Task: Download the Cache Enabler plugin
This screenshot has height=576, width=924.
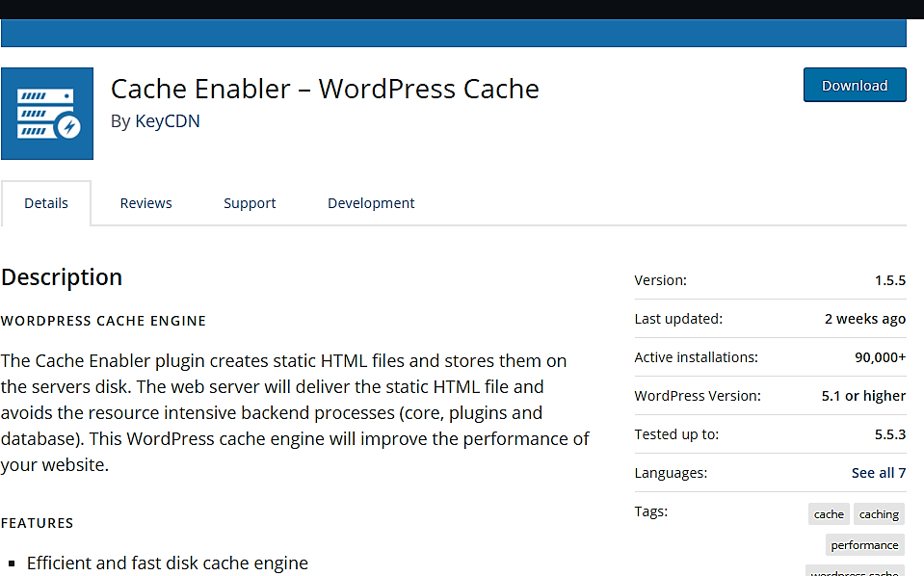Action: coord(855,86)
